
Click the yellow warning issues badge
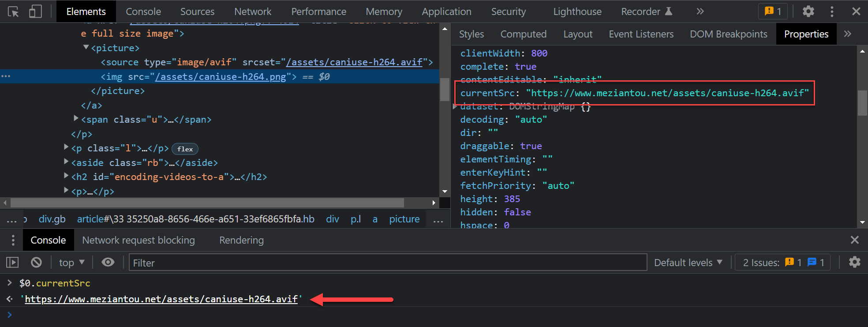(x=773, y=11)
